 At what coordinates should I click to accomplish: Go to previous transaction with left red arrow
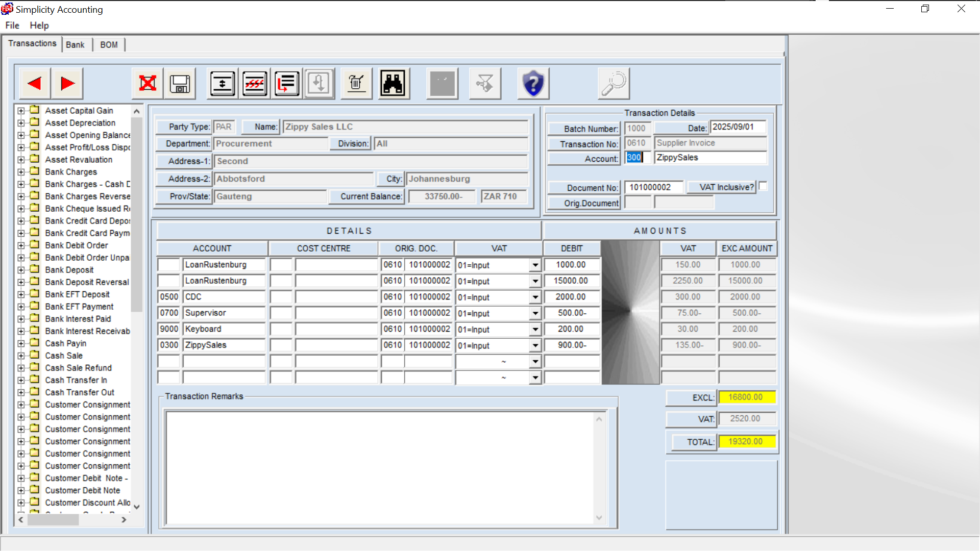click(35, 83)
